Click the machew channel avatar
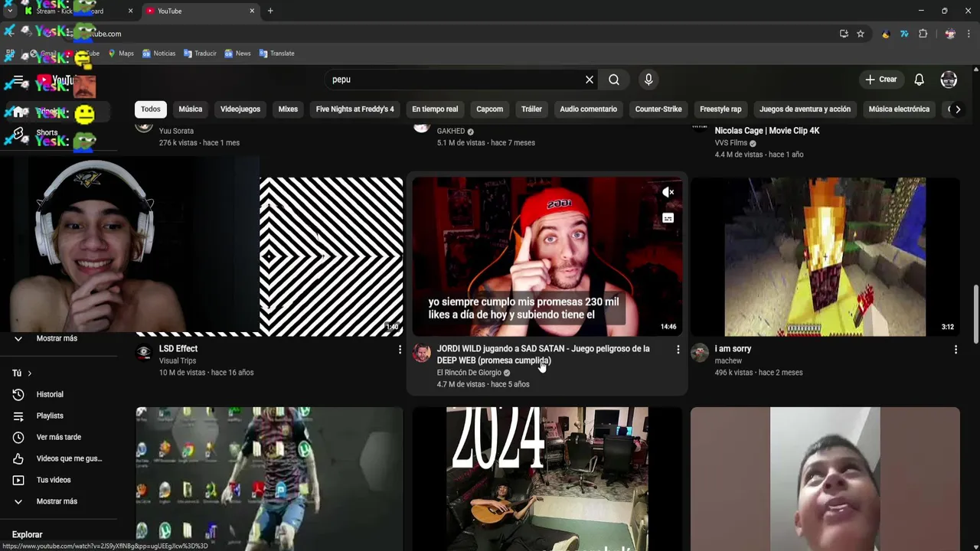This screenshot has height=551, width=980. tap(700, 353)
